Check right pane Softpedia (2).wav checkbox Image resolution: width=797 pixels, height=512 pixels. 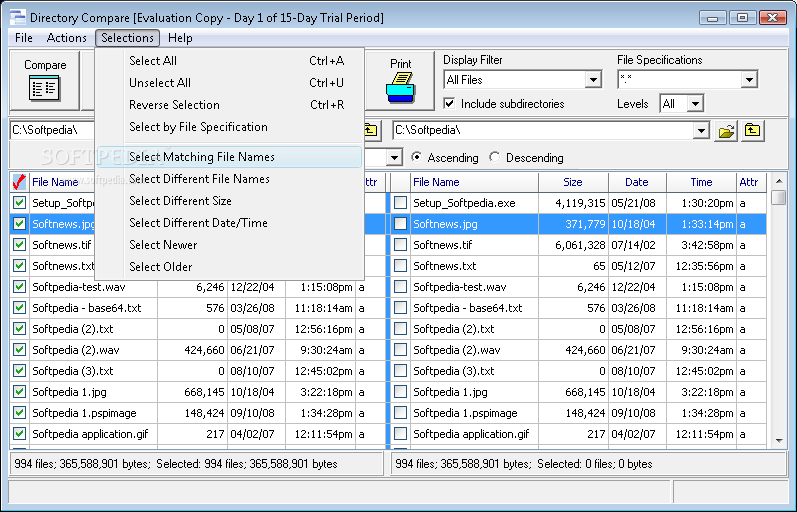[x=401, y=350]
